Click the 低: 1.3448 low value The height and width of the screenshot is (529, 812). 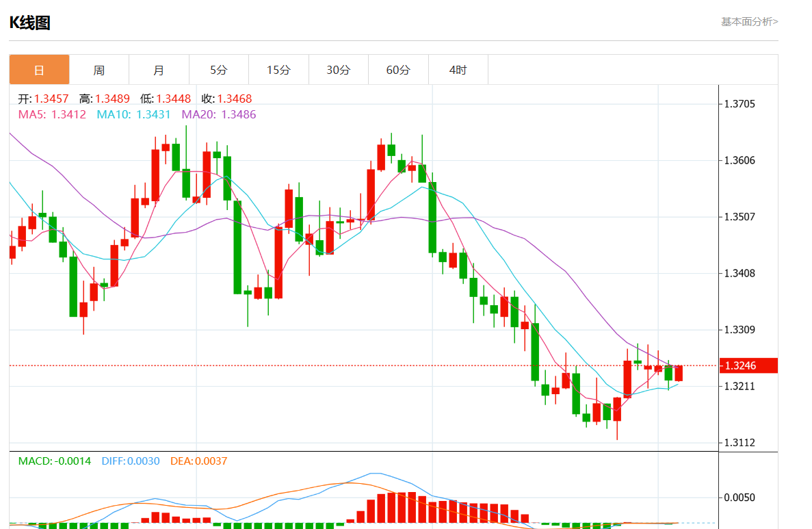pos(165,99)
